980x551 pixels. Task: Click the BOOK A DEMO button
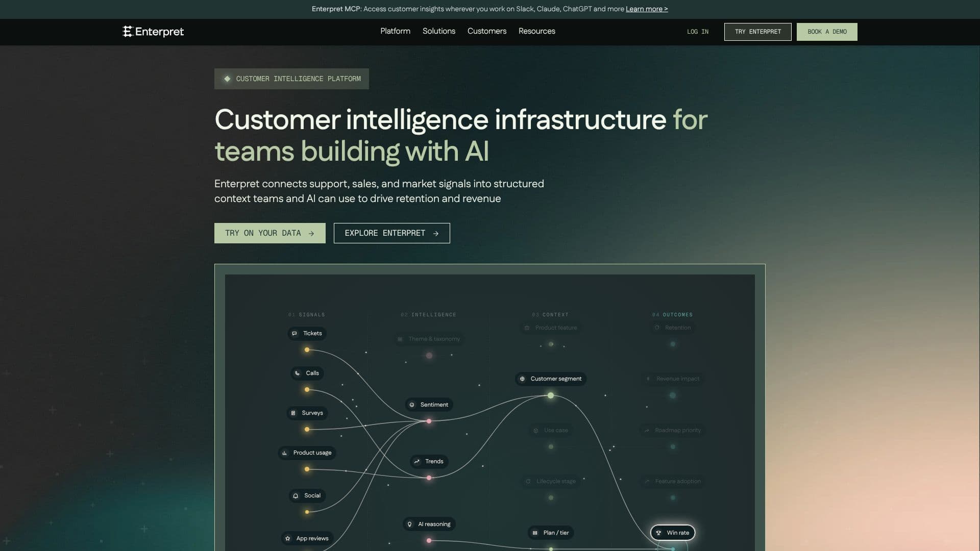[x=827, y=32]
